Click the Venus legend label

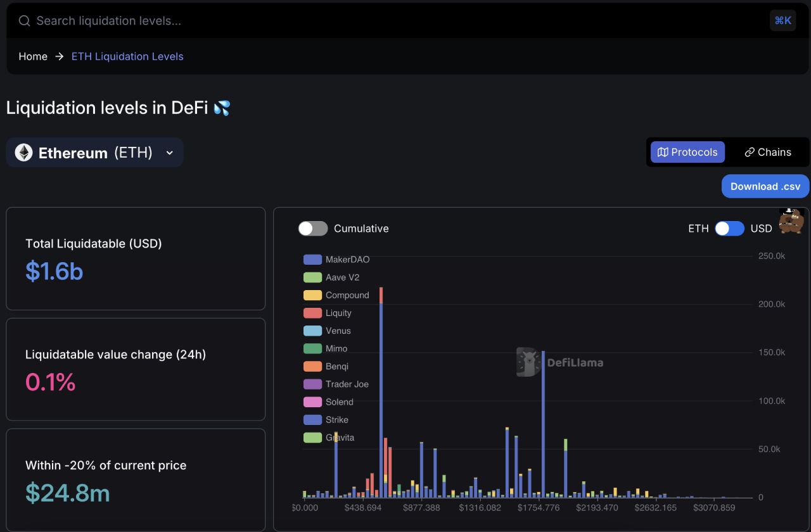pos(338,331)
